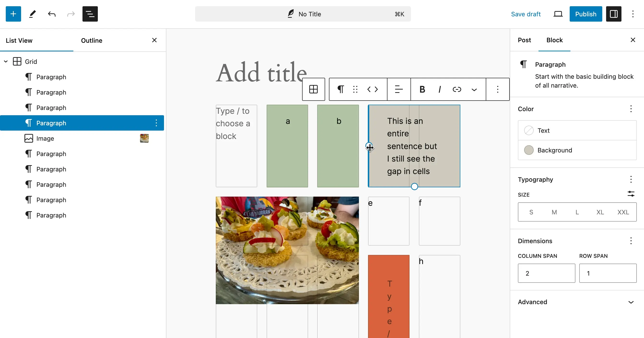Screen dimensions: 644x338
Task: Click the more options ellipsis icon in toolbar
Action: coord(497,90)
